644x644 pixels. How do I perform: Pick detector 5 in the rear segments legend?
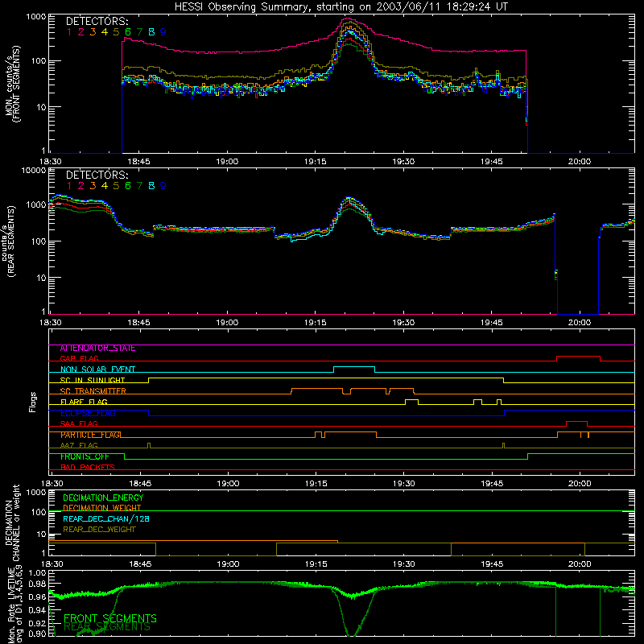click(x=116, y=186)
